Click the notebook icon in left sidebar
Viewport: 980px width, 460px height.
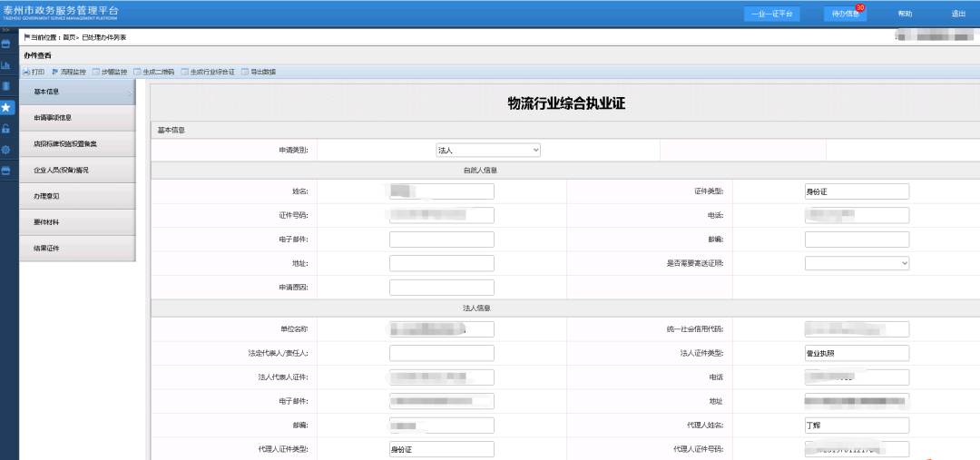6,86
